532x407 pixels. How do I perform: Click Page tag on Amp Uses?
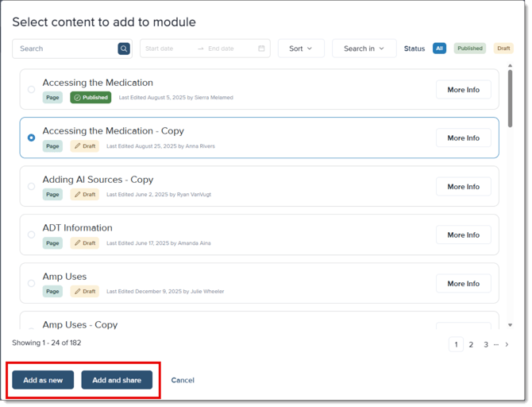point(52,291)
